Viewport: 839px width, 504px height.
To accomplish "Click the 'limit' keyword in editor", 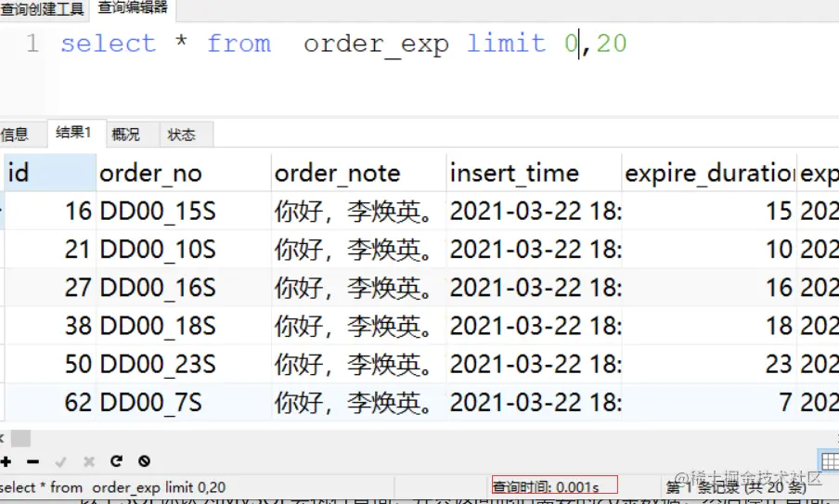I will (x=506, y=44).
